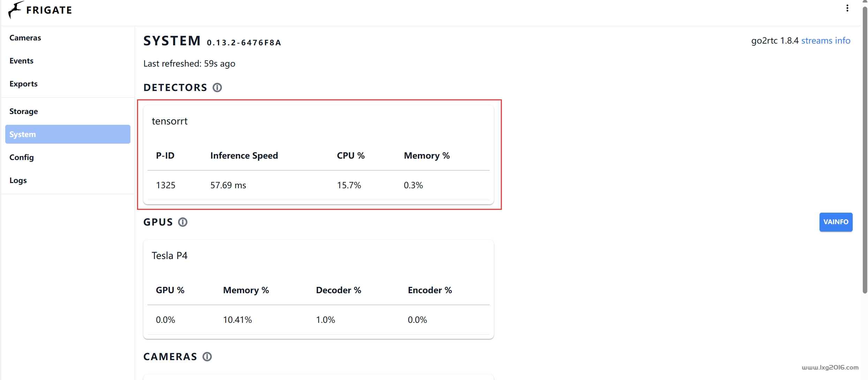Click the tensorrt detector card title
868x380 pixels.
click(169, 121)
